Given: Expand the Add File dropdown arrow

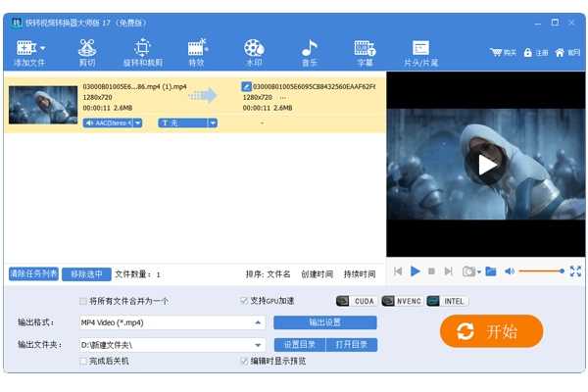Looking at the screenshot, I should coord(42,48).
